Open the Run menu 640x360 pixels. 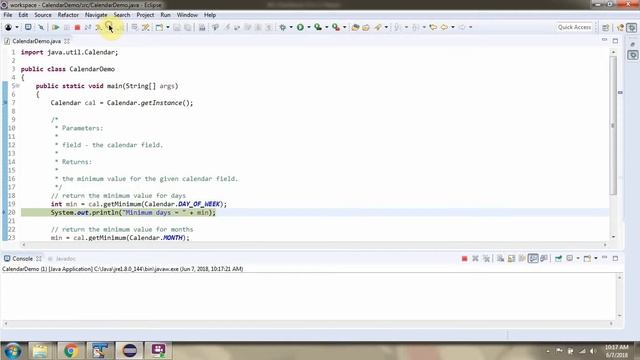click(165, 15)
